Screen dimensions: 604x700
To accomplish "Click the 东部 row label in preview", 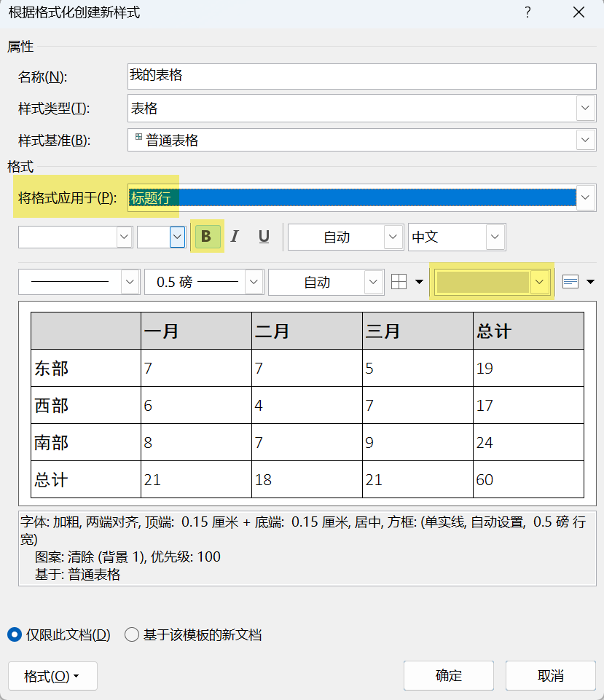I will click(x=86, y=369).
